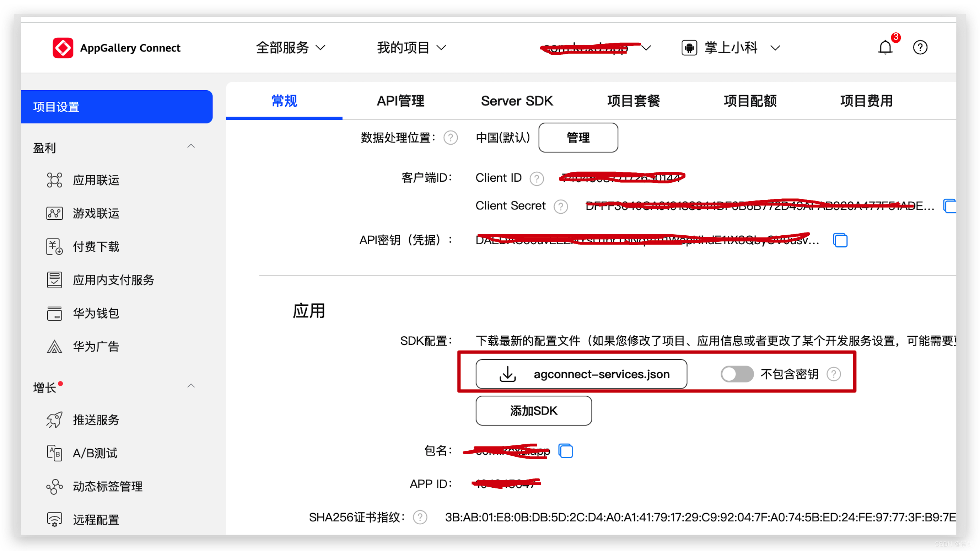The image size is (980, 551).
Task: Open the 掌上小科 app selector dropdown
Action: point(731,48)
